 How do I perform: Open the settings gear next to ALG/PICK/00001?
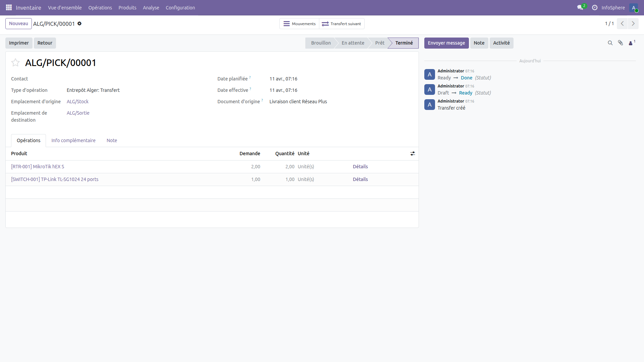click(79, 23)
